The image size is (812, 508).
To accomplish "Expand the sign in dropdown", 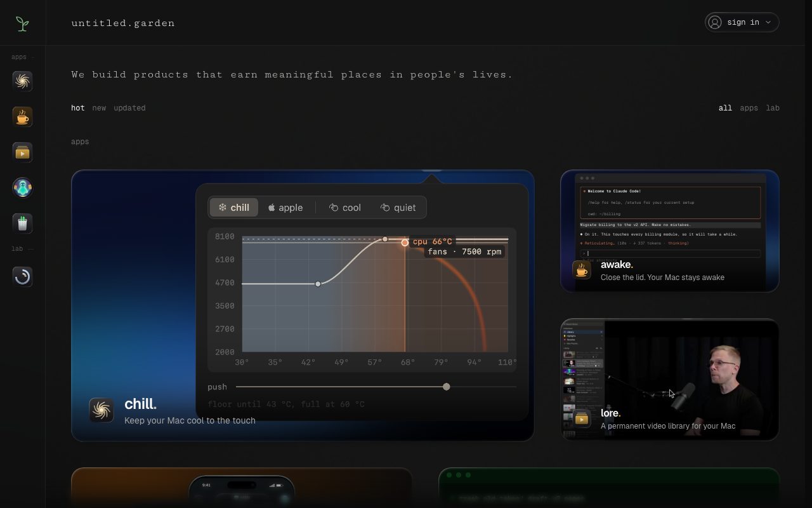I will coord(742,22).
